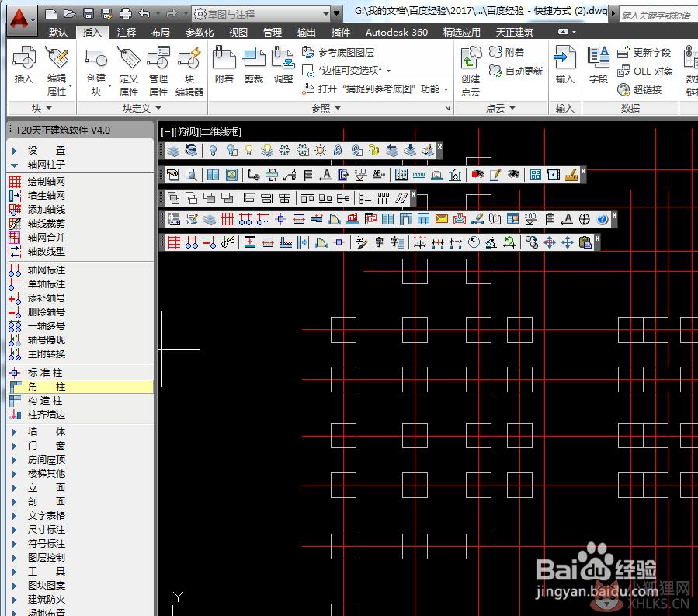The height and width of the screenshot is (616, 698).
Task: Click the yellow envelope toolbar icon
Action: coord(442,219)
